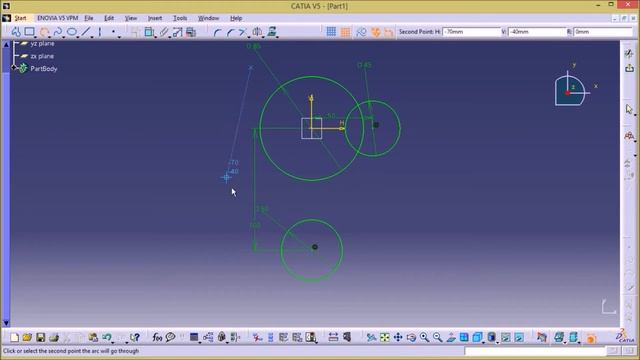Select the Ellipse sketch tool
The image size is (640, 360).
point(71,32)
